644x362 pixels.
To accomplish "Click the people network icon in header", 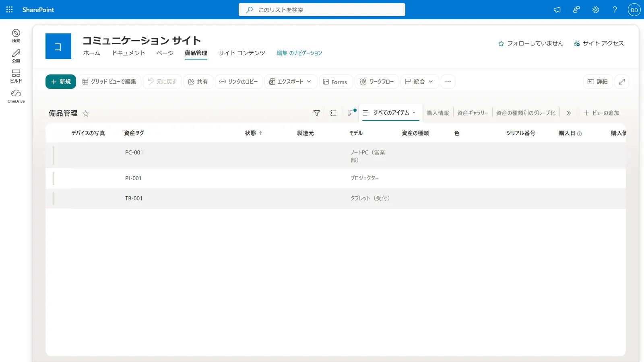I will 576,10.
